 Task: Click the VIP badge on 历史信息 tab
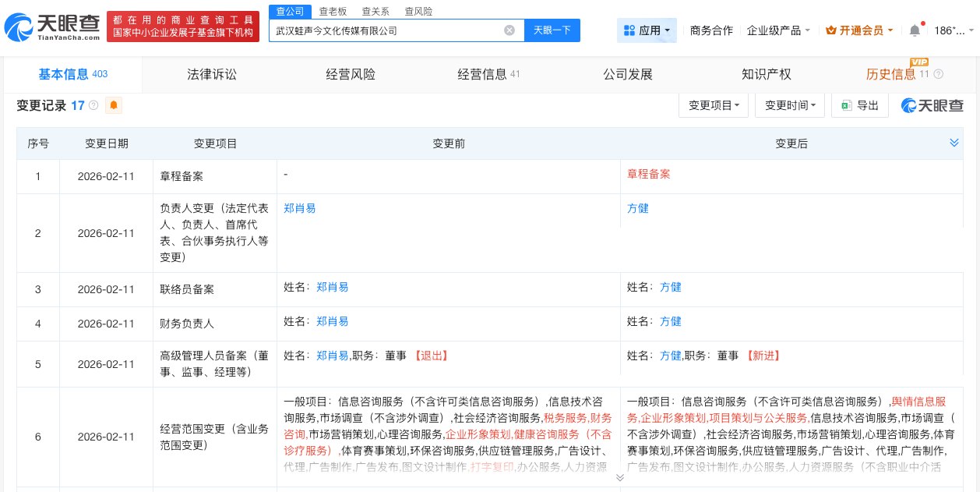[919, 62]
